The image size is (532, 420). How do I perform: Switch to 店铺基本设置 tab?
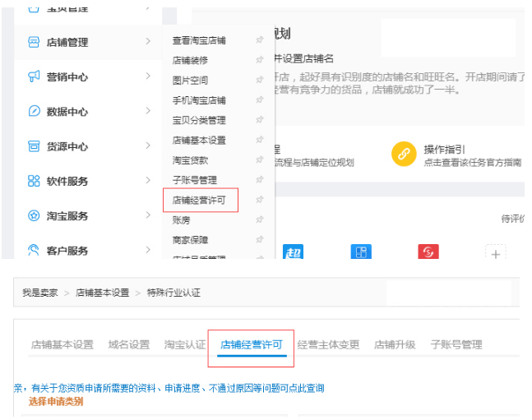(x=62, y=344)
